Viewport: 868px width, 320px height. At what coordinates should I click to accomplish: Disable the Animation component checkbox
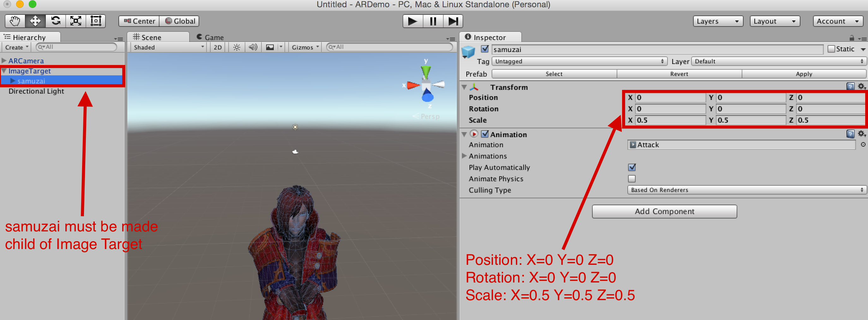coord(485,134)
